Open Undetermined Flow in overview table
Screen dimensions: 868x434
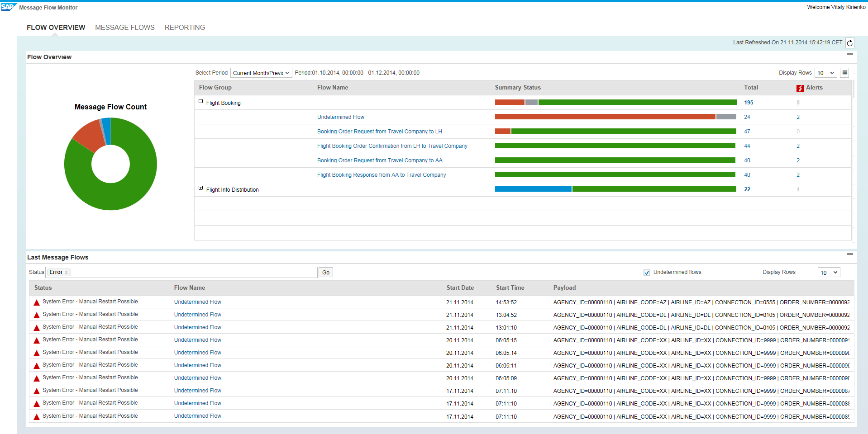340,117
